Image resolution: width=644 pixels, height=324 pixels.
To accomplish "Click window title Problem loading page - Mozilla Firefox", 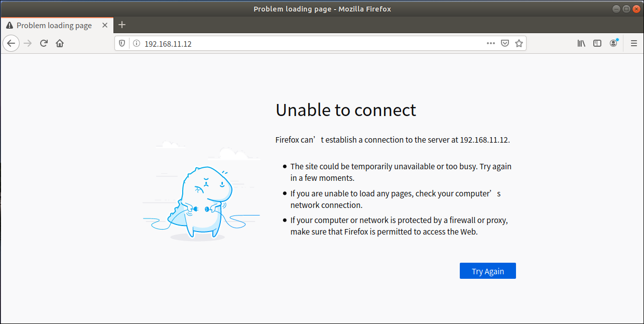I will point(322,9).
